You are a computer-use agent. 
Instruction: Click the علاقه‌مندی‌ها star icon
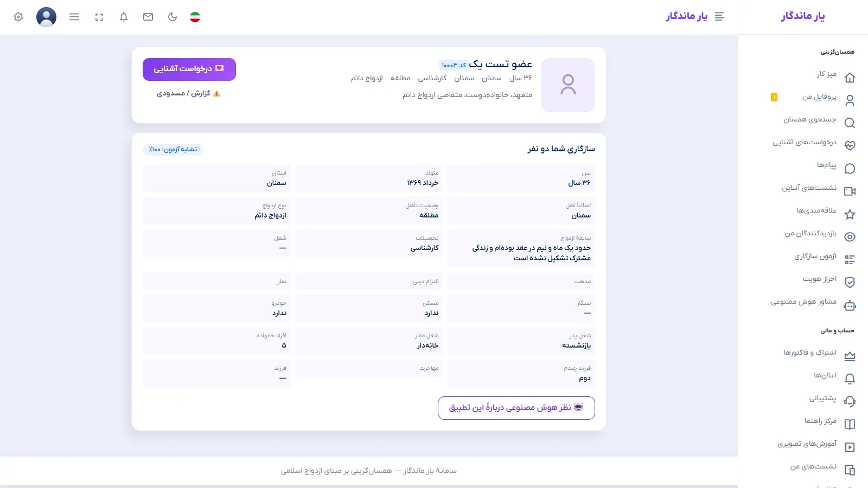click(x=850, y=214)
